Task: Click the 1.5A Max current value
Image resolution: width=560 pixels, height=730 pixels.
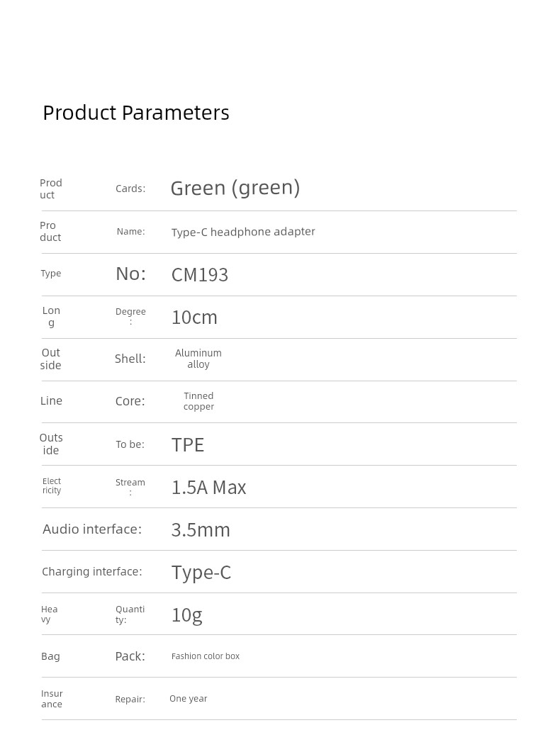Action: pos(208,488)
